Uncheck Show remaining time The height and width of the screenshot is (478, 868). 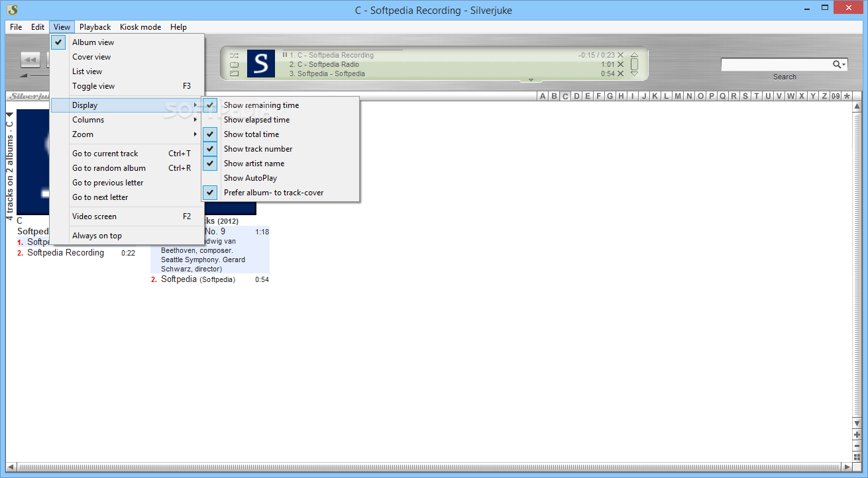coord(281,105)
